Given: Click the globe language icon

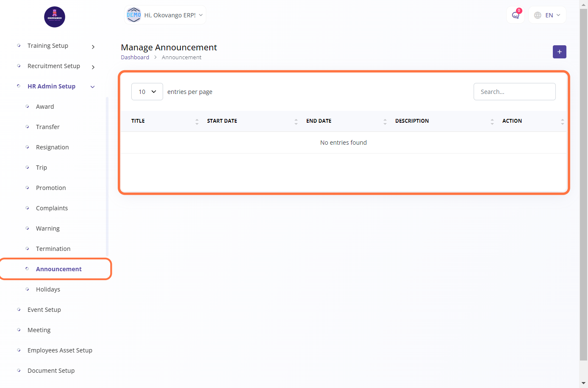Looking at the screenshot, I should tap(538, 15).
